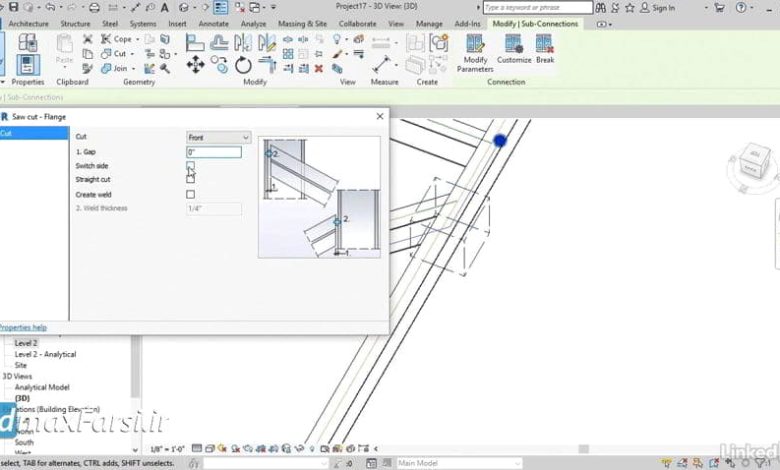
Task: Click the binoculars search icon in title bar
Action: tap(600, 7)
